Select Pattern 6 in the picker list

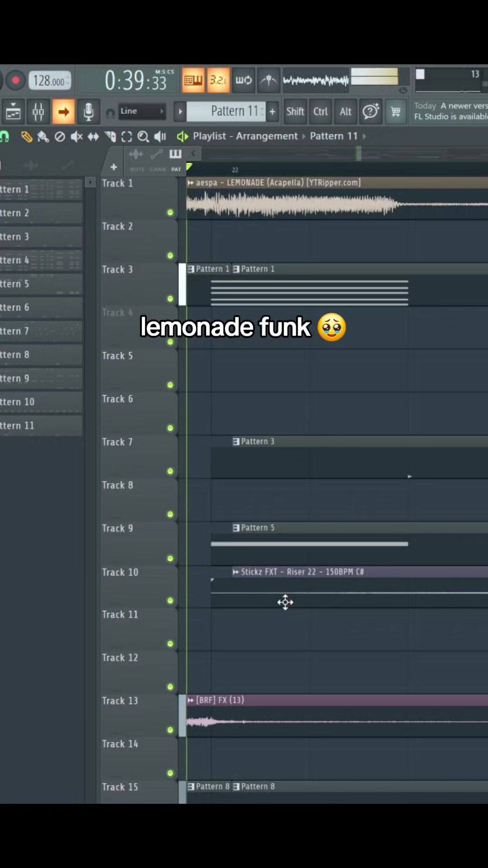(x=41, y=307)
